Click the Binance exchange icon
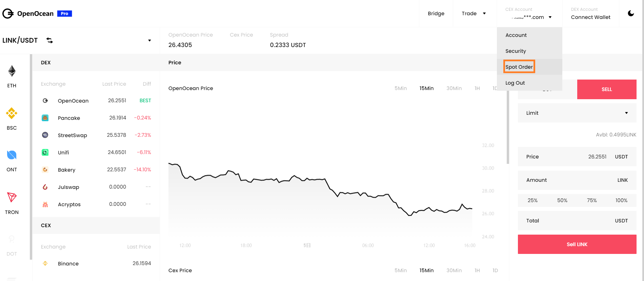Viewport: 644px width, 281px height. click(45, 263)
